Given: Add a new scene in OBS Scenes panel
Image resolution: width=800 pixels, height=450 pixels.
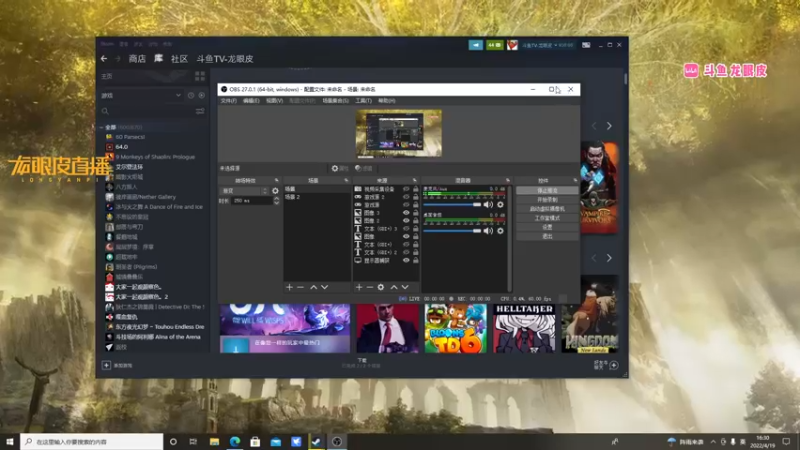Looking at the screenshot, I should pyautogui.click(x=289, y=287).
